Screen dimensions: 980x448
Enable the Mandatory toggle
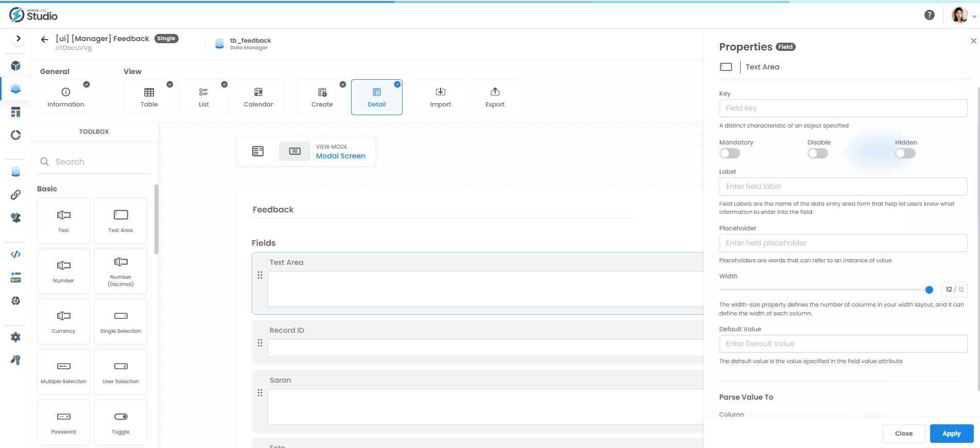coord(730,153)
